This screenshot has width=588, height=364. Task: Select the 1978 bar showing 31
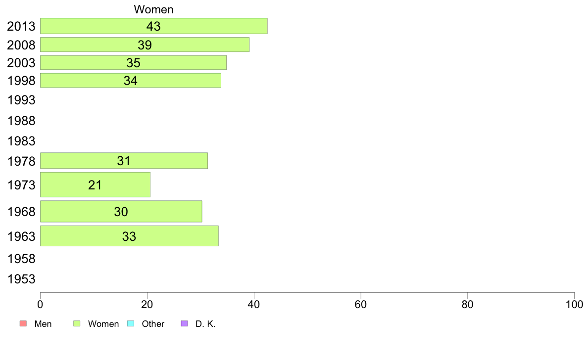tap(124, 160)
